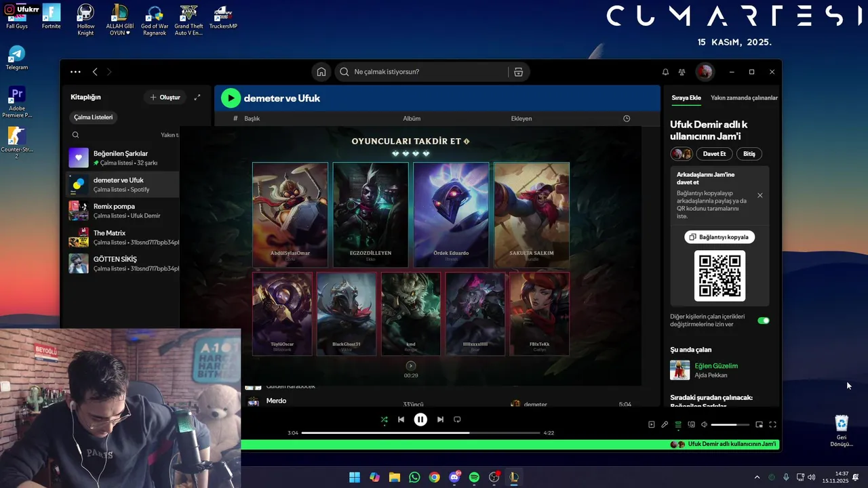Search in library using magnifier icon
Image resolution: width=868 pixels, height=488 pixels.
tap(76, 135)
